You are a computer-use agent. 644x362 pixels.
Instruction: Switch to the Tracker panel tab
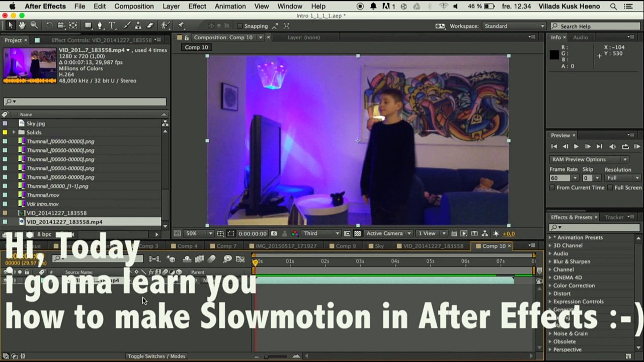[614, 217]
